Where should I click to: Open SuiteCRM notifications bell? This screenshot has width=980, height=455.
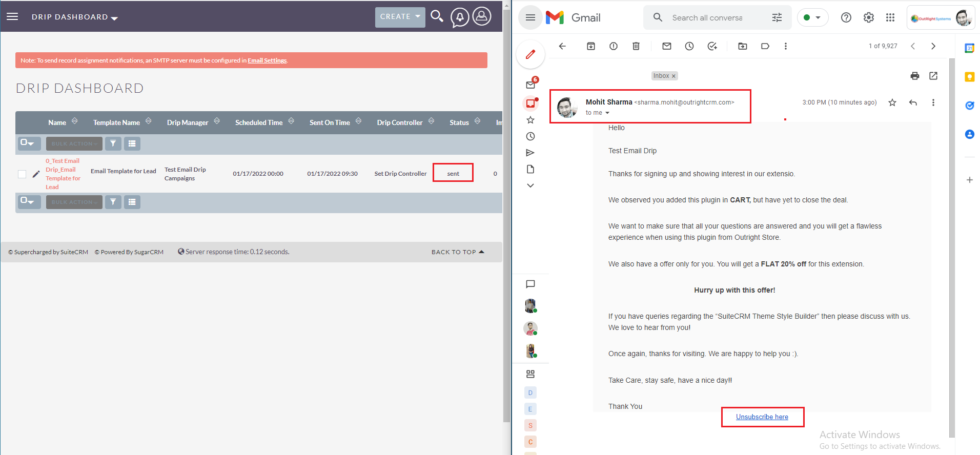coord(460,17)
